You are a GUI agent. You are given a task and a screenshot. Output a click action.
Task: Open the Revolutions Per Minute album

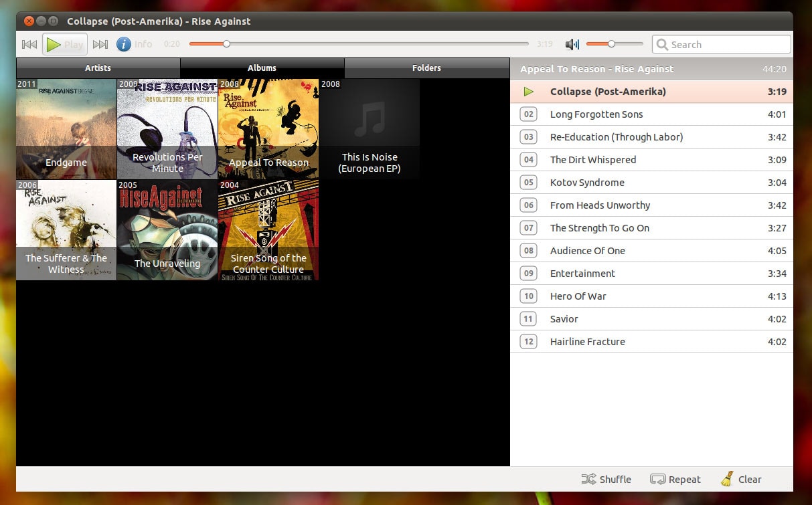point(167,129)
